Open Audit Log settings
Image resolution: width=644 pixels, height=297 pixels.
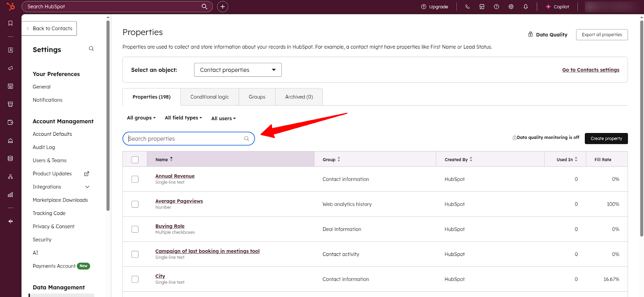[x=44, y=147]
